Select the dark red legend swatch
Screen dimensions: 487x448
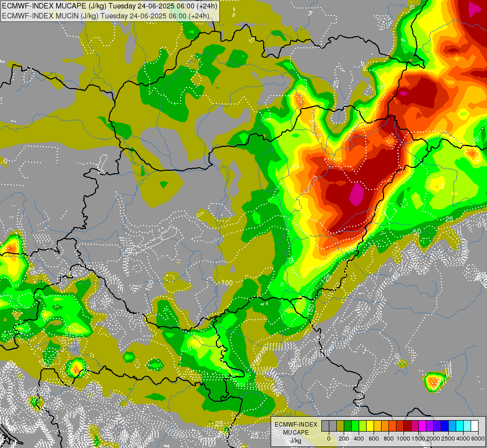point(408,426)
